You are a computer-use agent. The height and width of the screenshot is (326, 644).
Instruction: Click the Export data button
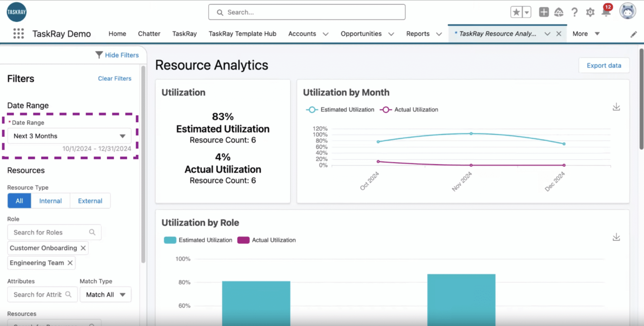coord(604,65)
